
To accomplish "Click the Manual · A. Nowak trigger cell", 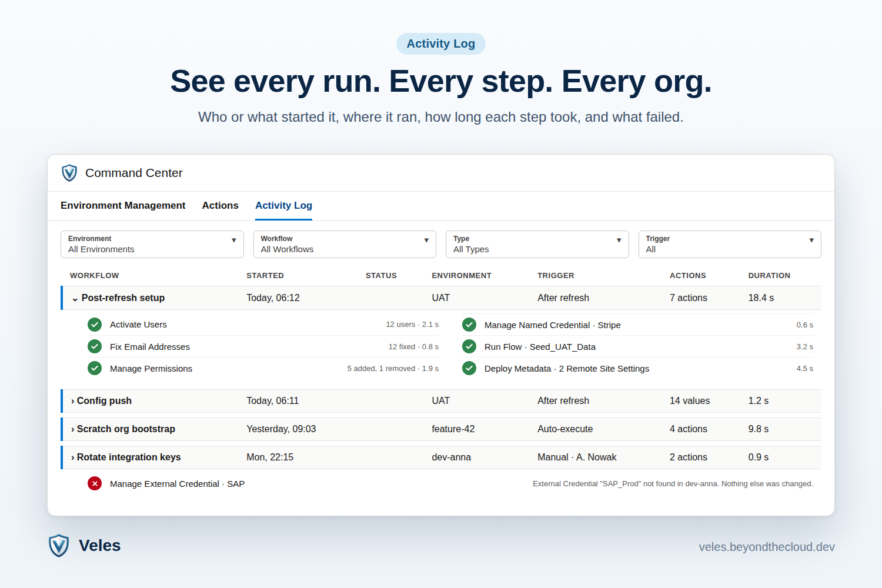I will [x=577, y=457].
